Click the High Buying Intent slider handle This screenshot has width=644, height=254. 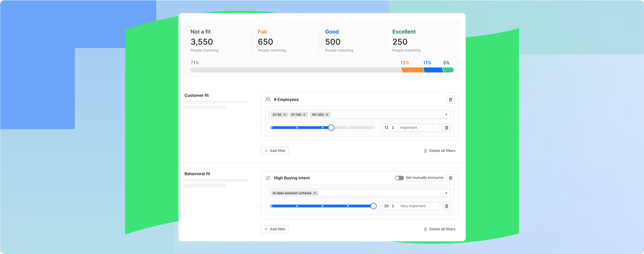click(373, 206)
